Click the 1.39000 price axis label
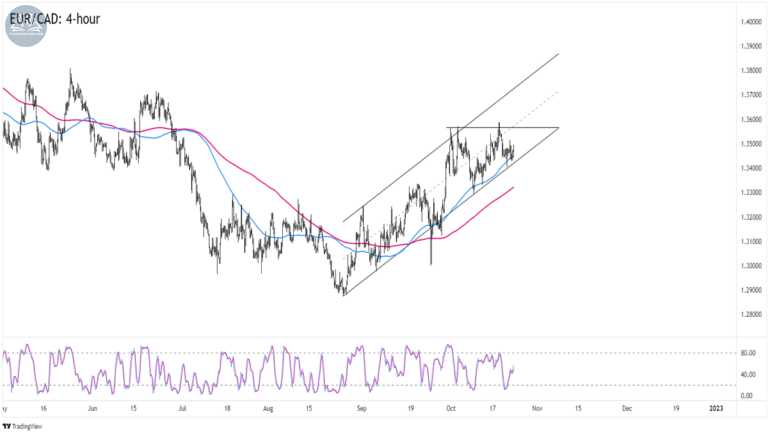 (x=751, y=46)
